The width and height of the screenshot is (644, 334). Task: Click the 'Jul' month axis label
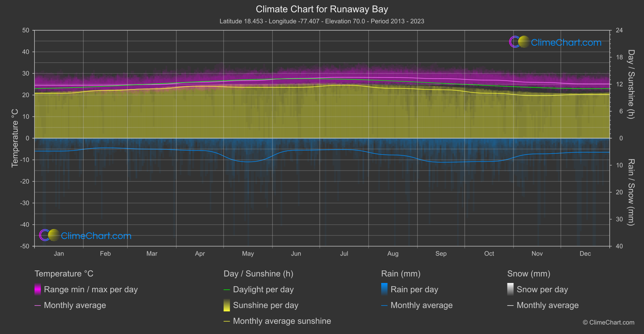[x=344, y=253]
